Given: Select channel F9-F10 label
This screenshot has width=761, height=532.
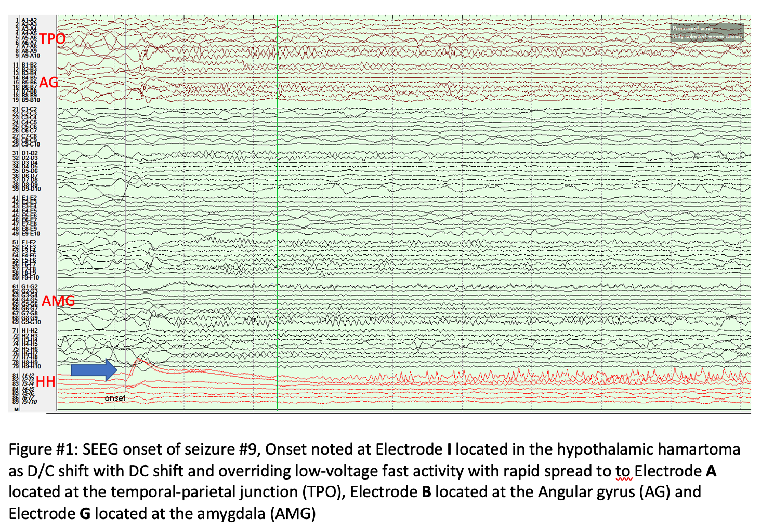Looking at the screenshot, I should tap(30, 277).
